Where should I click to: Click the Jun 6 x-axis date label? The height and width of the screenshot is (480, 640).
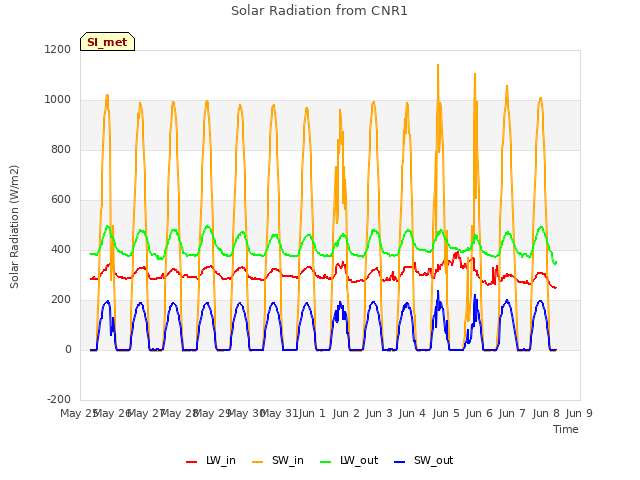[x=479, y=413]
